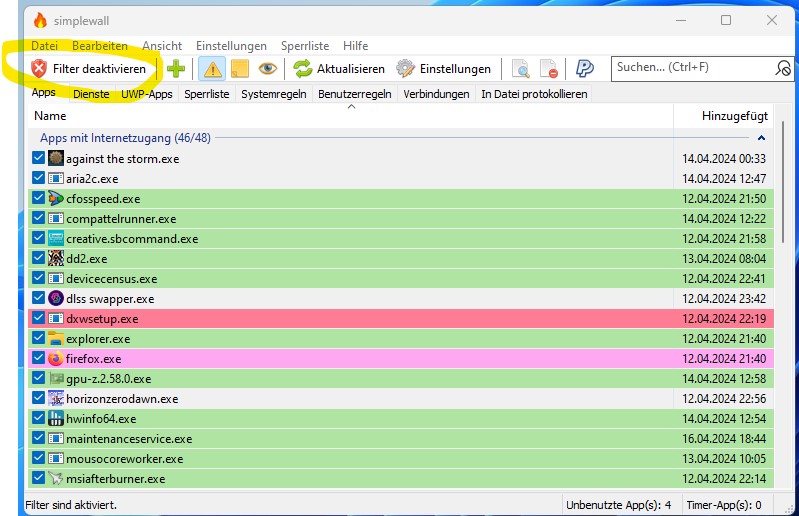Click the cfosspeed.exe app icon
The width and height of the screenshot is (799, 516).
(56, 198)
